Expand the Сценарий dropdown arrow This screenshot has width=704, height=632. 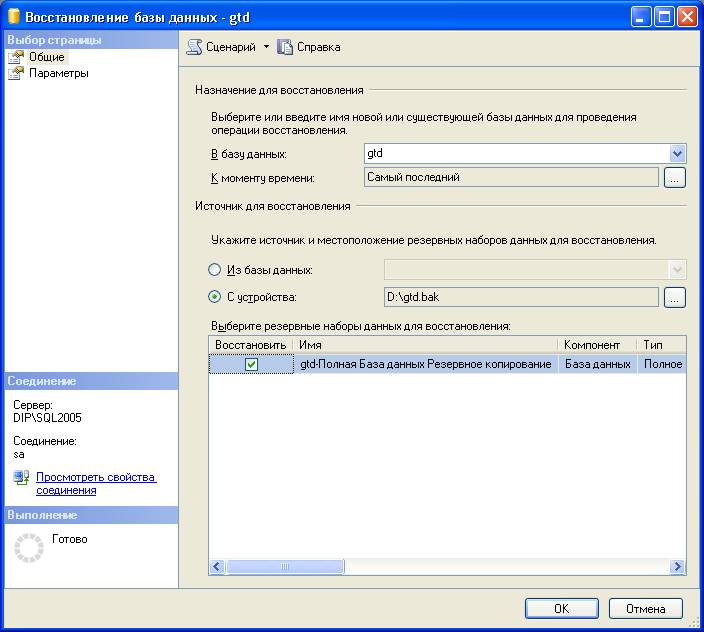coord(267,47)
